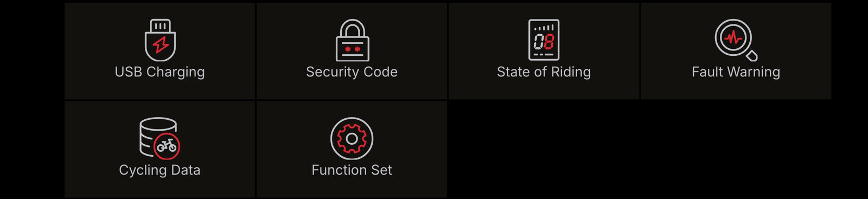The height and width of the screenshot is (199, 868).
Task: Click the Cycling Data database icon
Action: pos(160,138)
